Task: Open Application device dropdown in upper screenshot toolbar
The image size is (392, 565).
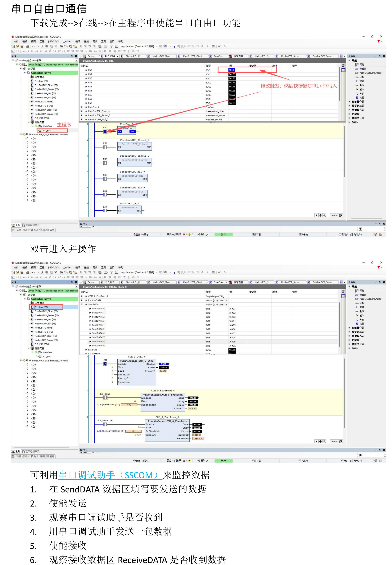Action: (157, 46)
